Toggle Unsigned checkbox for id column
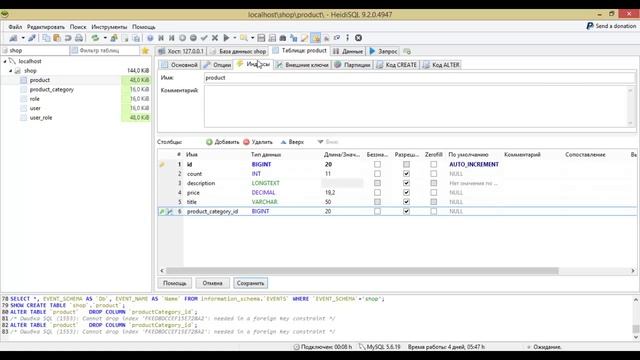 pos(377,164)
